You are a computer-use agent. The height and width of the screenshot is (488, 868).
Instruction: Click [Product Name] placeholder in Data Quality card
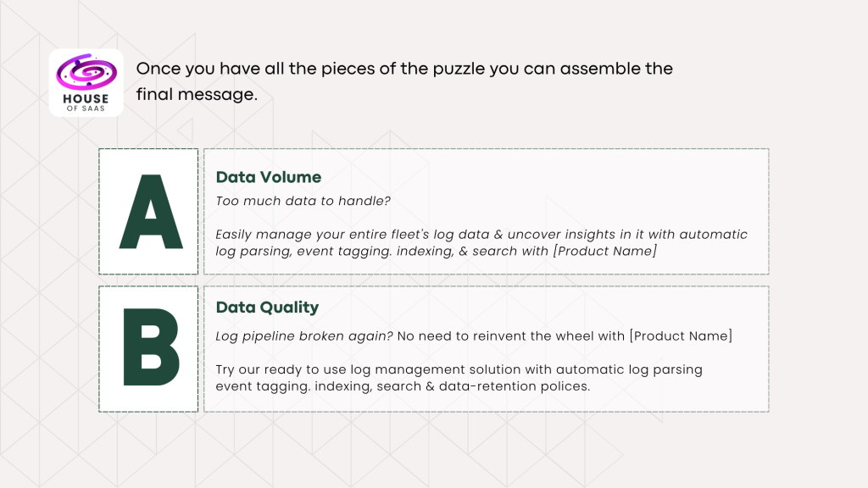click(x=681, y=336)
